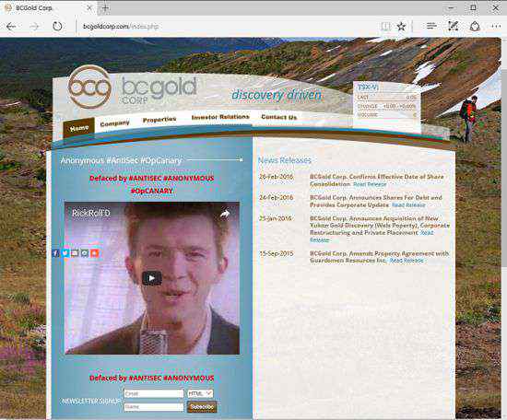Click the newsletter Email input field
507x420 pixels.
click(x=154, y=393)
